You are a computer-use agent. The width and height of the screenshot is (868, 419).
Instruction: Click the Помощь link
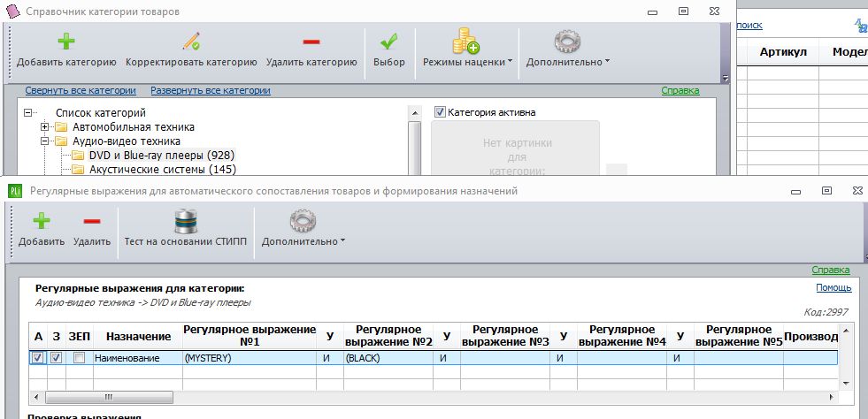click(x=833, y=288)
